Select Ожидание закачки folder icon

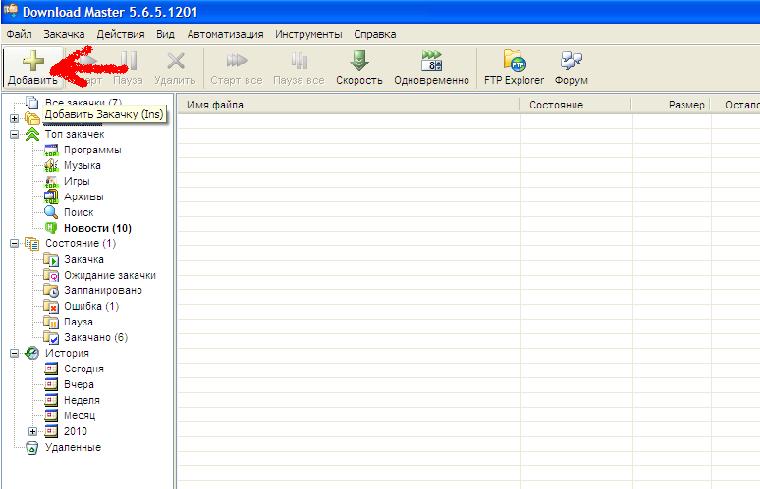click(x=51, y=275)
